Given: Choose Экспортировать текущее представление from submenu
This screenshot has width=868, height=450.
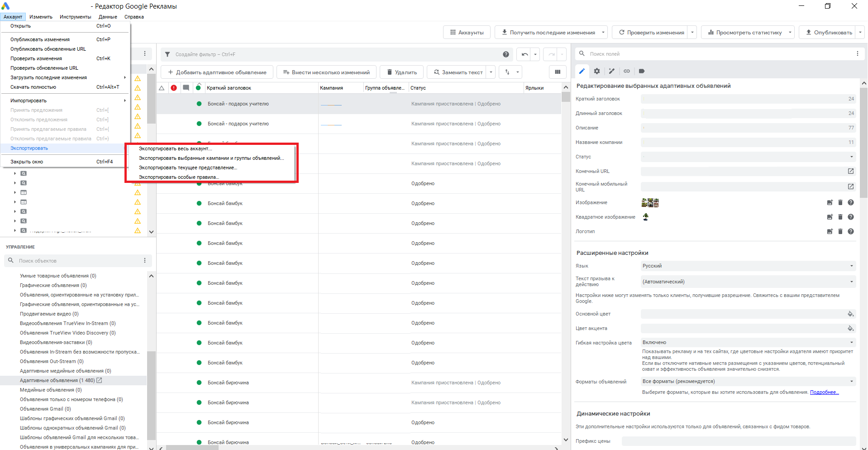Looking at the screenshot, I should tap(188, 168).
